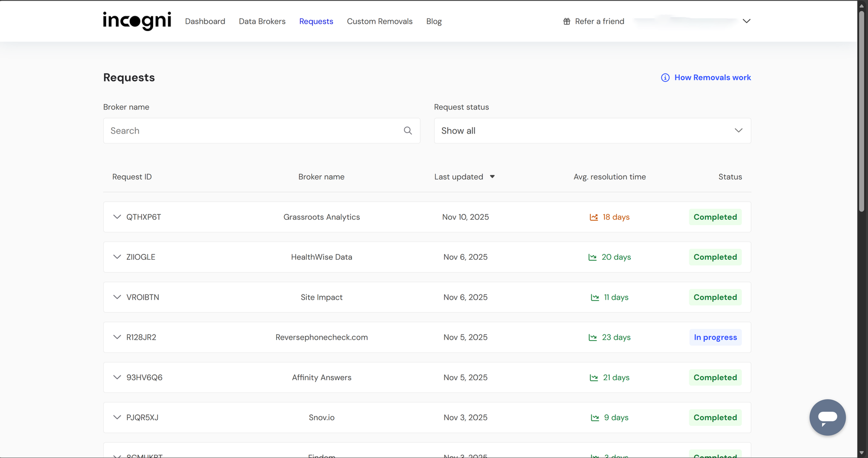Click How Removals work link
This screenshot has height=458, width=868.
pos(712,78)
